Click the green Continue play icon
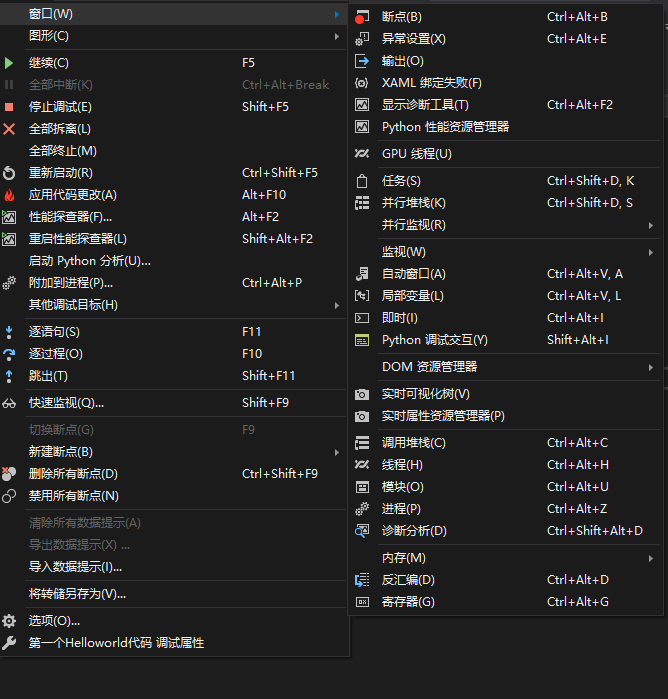668x699 pixels. [8, 63]
